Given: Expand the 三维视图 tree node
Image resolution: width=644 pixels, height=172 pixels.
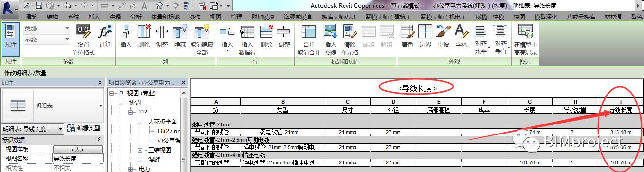Looking at the screenshot, I should coord(140,150).
